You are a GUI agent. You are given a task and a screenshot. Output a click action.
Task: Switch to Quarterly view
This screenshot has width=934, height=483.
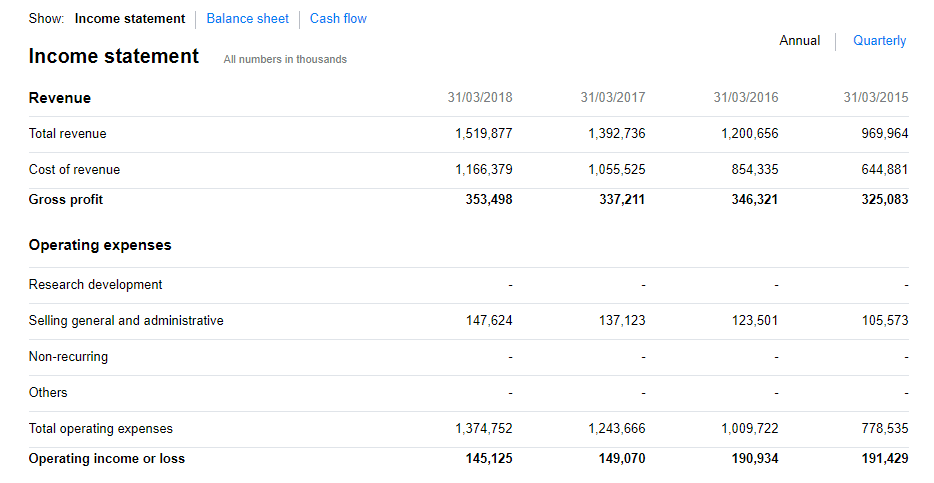(879, 41)
